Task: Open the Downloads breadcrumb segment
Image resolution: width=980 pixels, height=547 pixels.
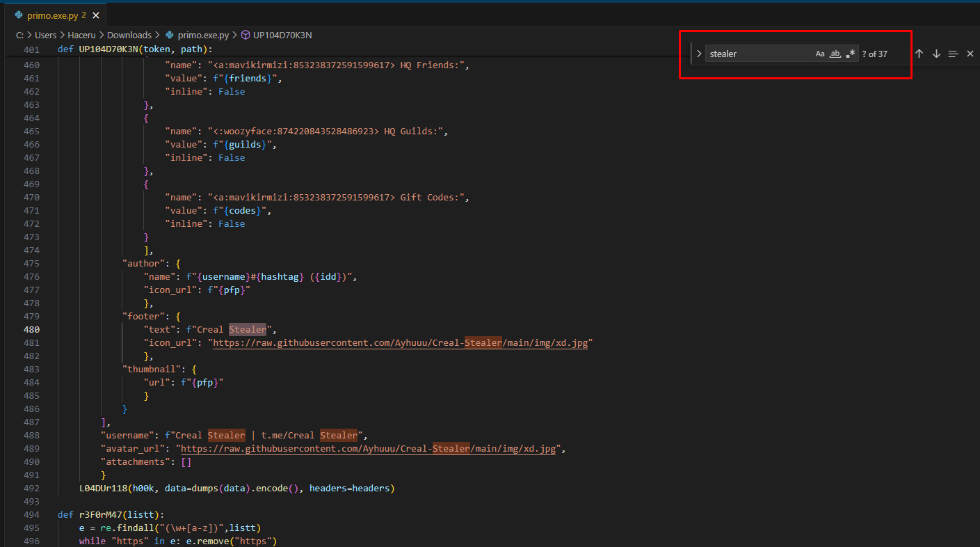Action: 129,35
